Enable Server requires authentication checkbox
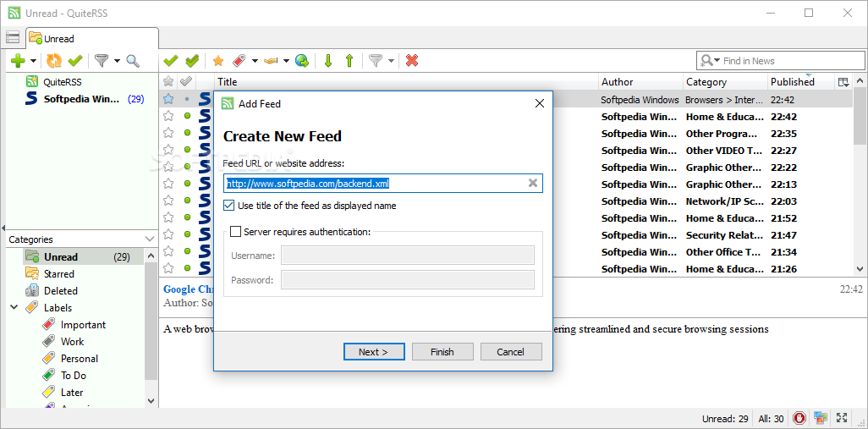The width and height of the screenshot is (868, 429). coord(235,231)
